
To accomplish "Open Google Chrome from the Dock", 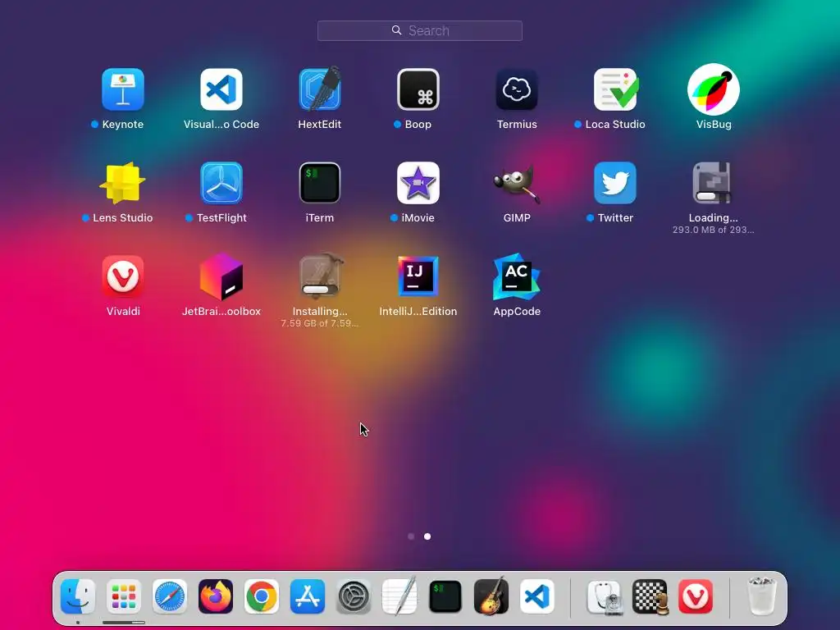I will [262, 596].
